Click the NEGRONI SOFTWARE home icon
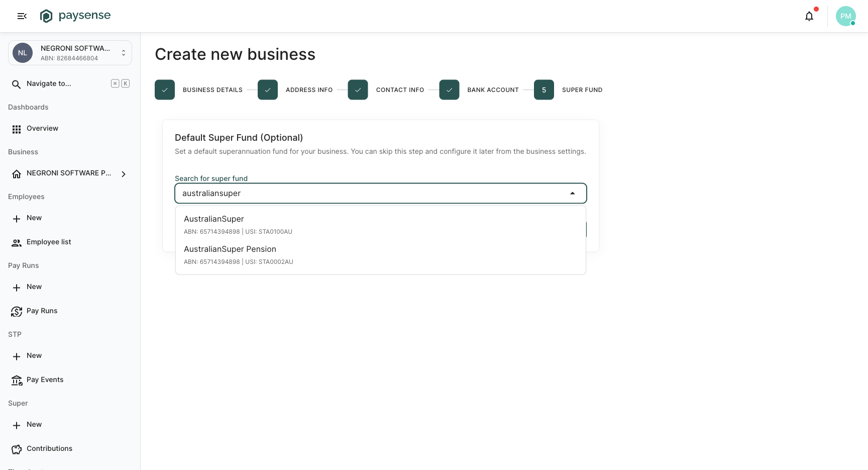The height and width of the screenshot is (470, 868). [x=17, y=174]
